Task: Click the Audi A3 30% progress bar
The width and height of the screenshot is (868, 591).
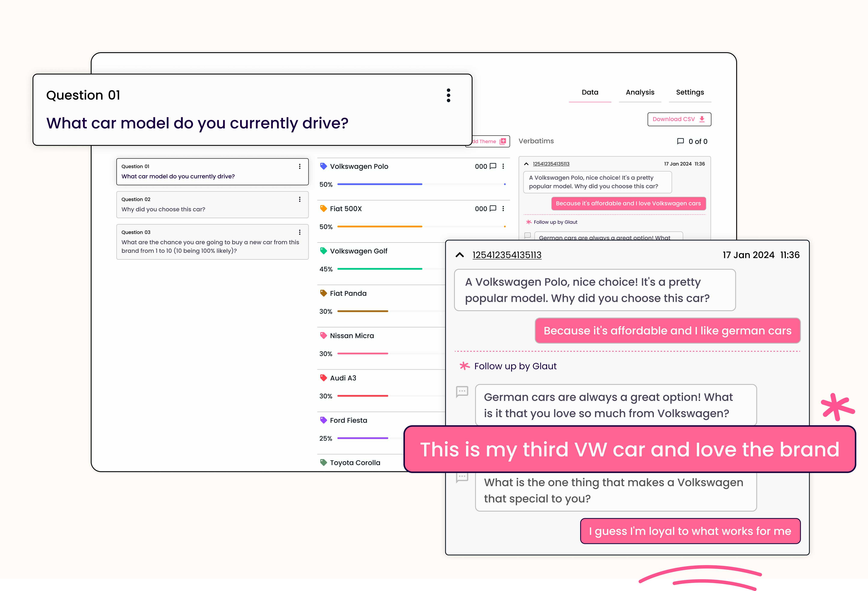Action: 391,396
